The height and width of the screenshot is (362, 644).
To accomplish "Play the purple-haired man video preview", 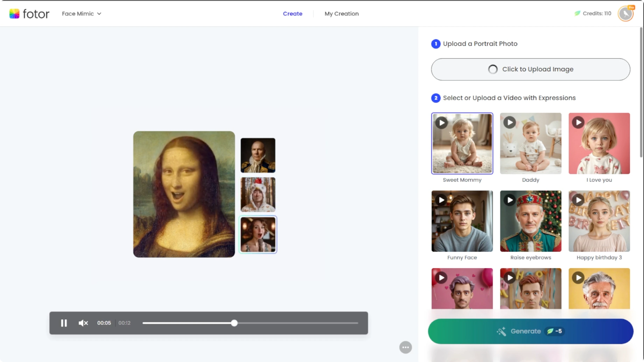I will (x=441, y=278).
